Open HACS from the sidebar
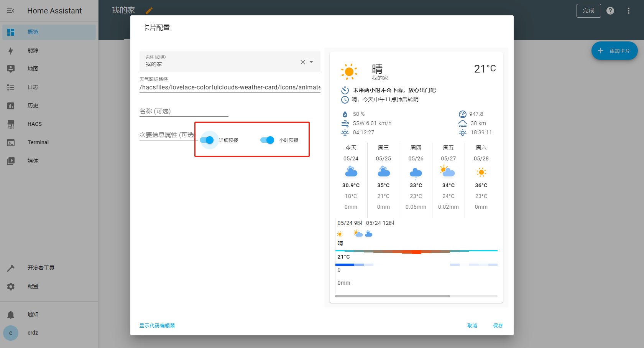Viewport: 644px width, 348px height. (x=34, y=124)
